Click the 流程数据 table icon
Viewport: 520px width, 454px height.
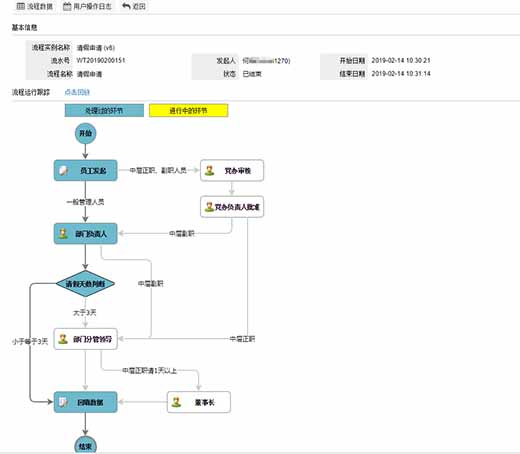[21, 6]
